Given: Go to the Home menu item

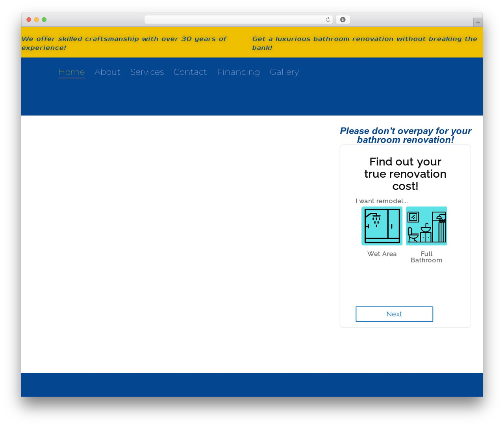Looking at the screenshot, I should 72,72.
